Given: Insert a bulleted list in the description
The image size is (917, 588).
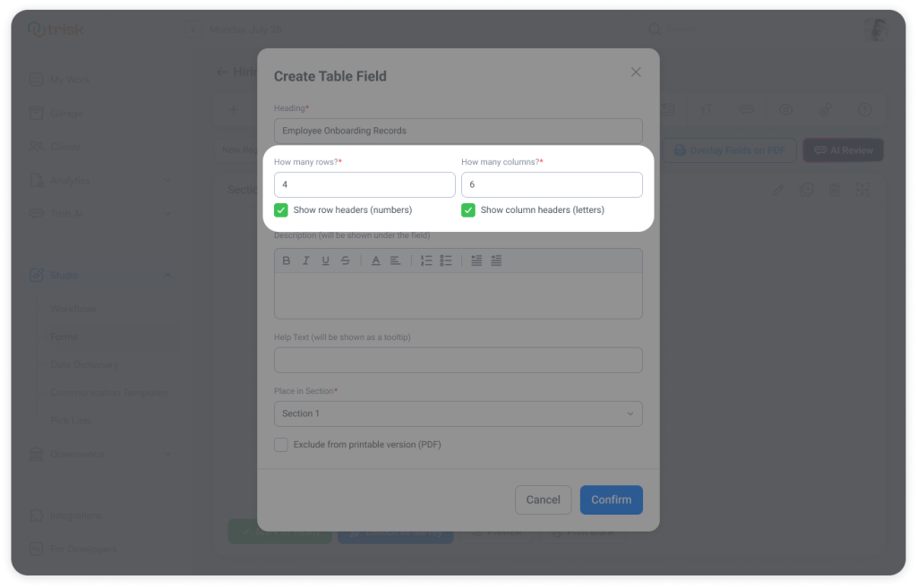Looking at the screenshot, I should pos(446,260).
